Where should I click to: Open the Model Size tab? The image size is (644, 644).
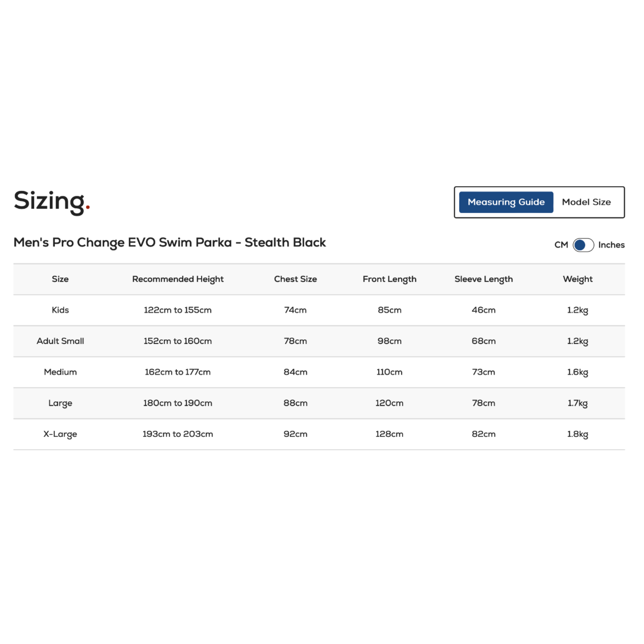click(586, 202)
